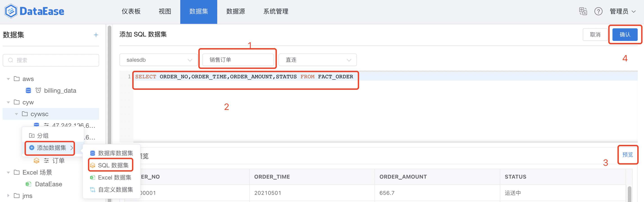Select 添加数据集 in context menu
Screen dimensions: 644x202
coord(51,148)
